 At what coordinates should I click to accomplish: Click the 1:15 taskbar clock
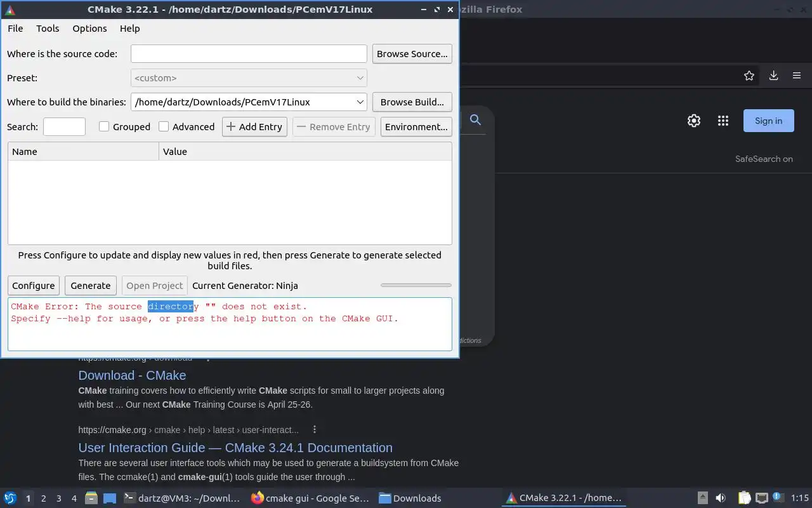(799, 498)
